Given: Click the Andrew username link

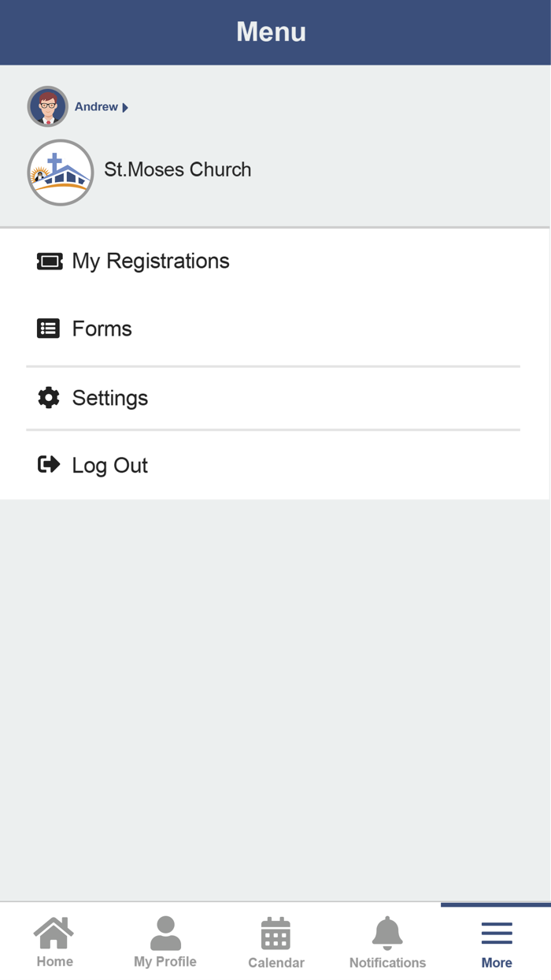Looking at the screenshot, I should pyautogui.click(x=96, y=107).
